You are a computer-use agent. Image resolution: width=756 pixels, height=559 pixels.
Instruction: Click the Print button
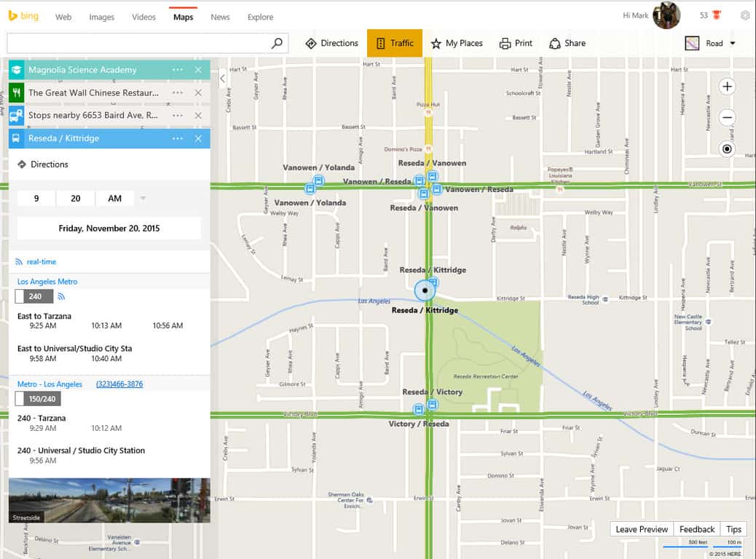(x=516, y=44)
